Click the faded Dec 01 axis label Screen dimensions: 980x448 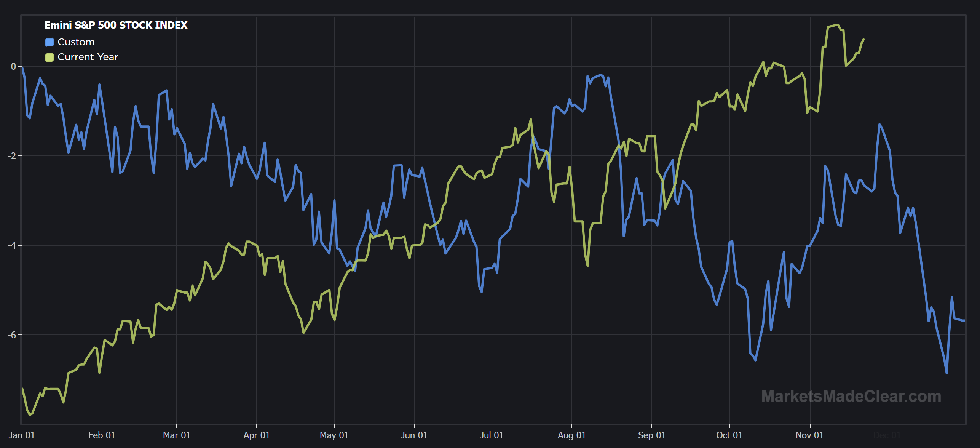coord(887,435)
